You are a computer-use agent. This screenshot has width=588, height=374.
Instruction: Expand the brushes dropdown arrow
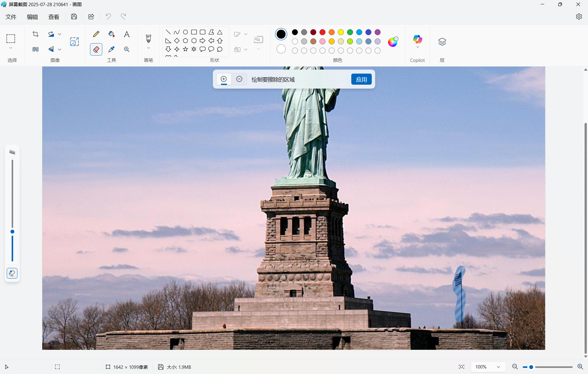tap(149, 48)
